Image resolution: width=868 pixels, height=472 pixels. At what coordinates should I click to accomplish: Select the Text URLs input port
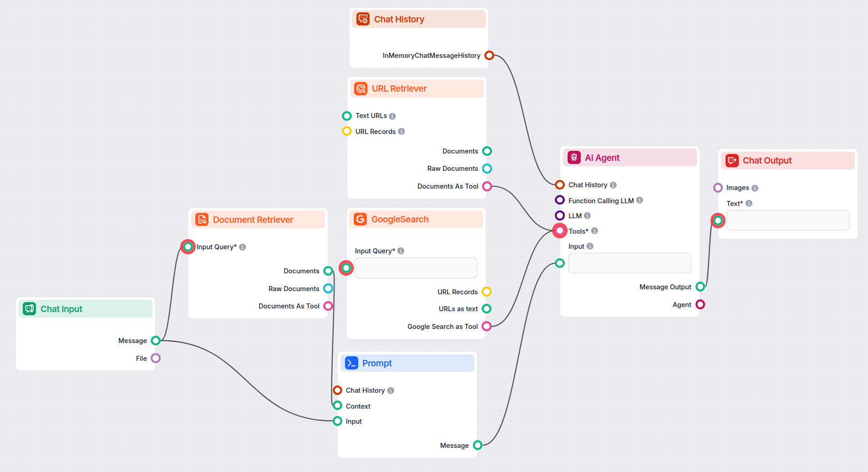coord(347,116)
